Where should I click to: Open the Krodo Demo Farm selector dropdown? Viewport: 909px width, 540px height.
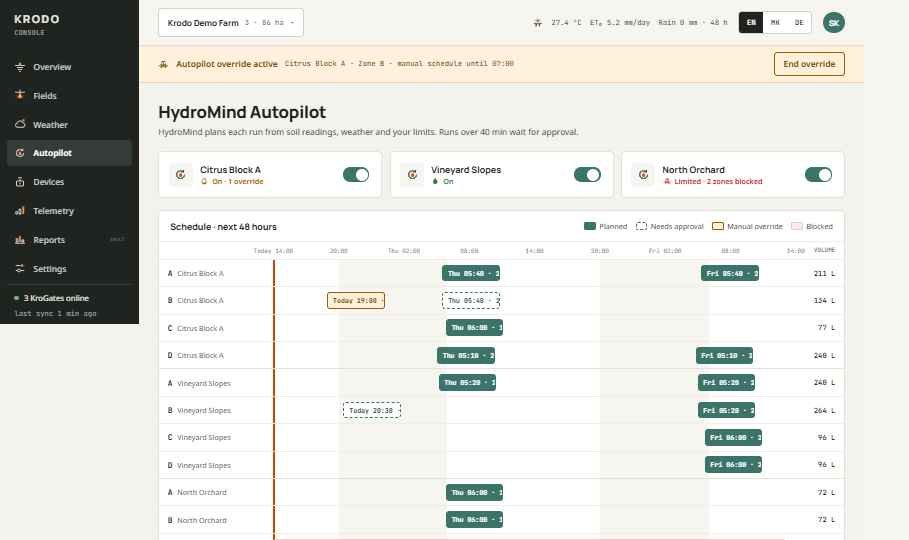click(x=231, y=23)
